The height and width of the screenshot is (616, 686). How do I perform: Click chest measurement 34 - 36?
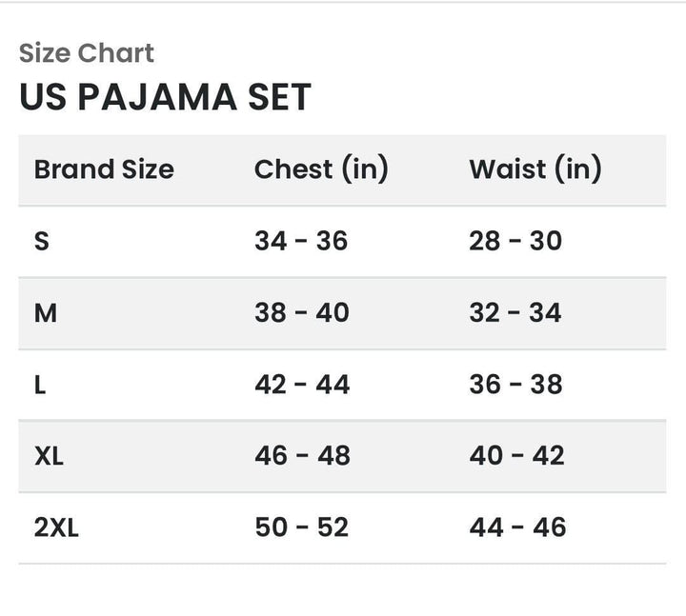pyautogui.click(x=301, y=241)
